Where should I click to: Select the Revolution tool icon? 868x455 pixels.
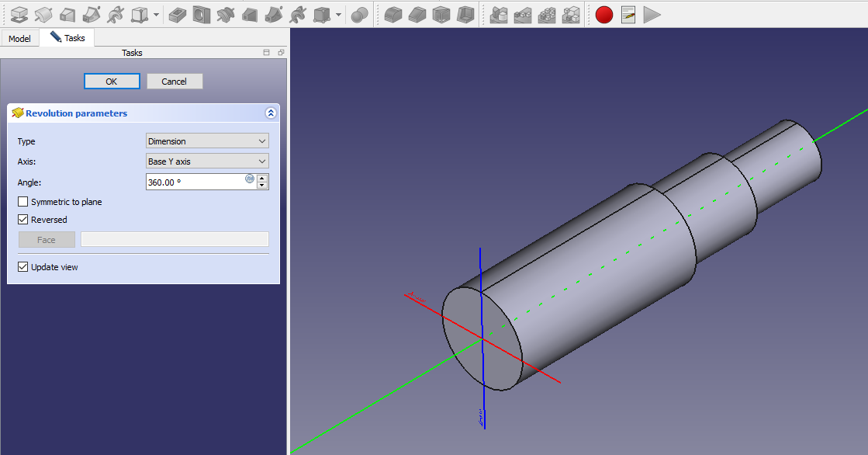click(43, 14)
